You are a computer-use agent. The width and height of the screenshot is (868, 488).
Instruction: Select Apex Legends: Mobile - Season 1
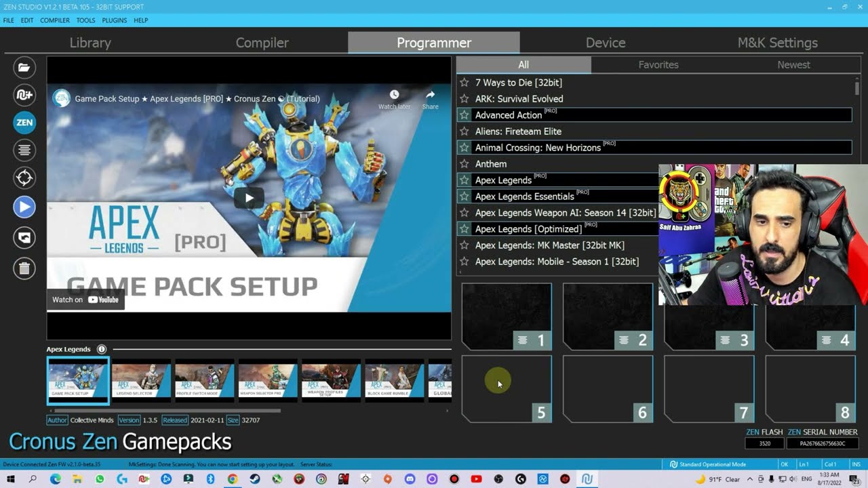click(x=557, y=262)
